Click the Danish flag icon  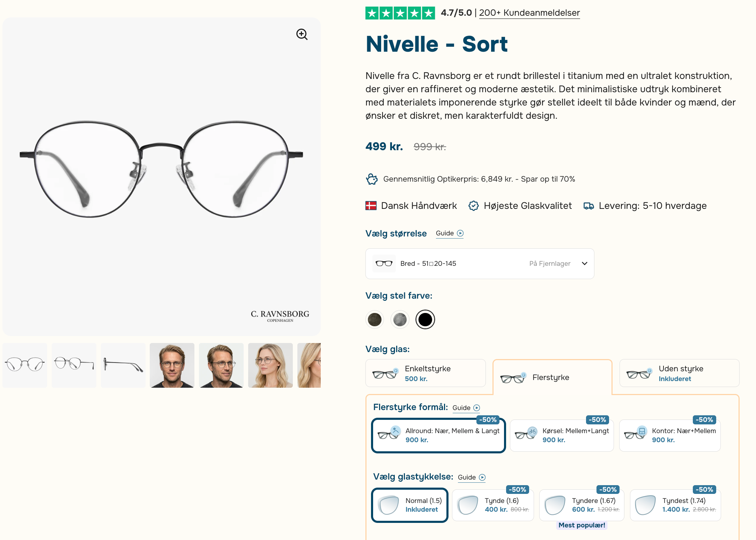pyautogui.click(x=371, y=206)
